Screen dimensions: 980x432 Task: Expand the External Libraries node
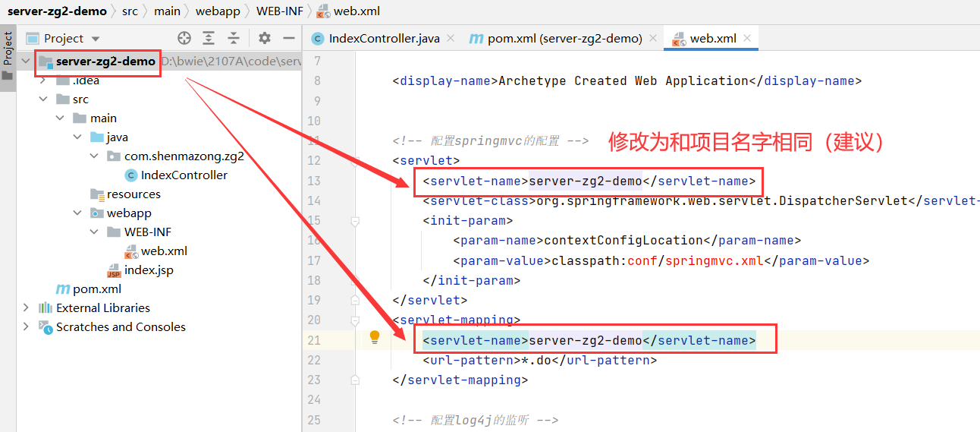click(27, 307)
